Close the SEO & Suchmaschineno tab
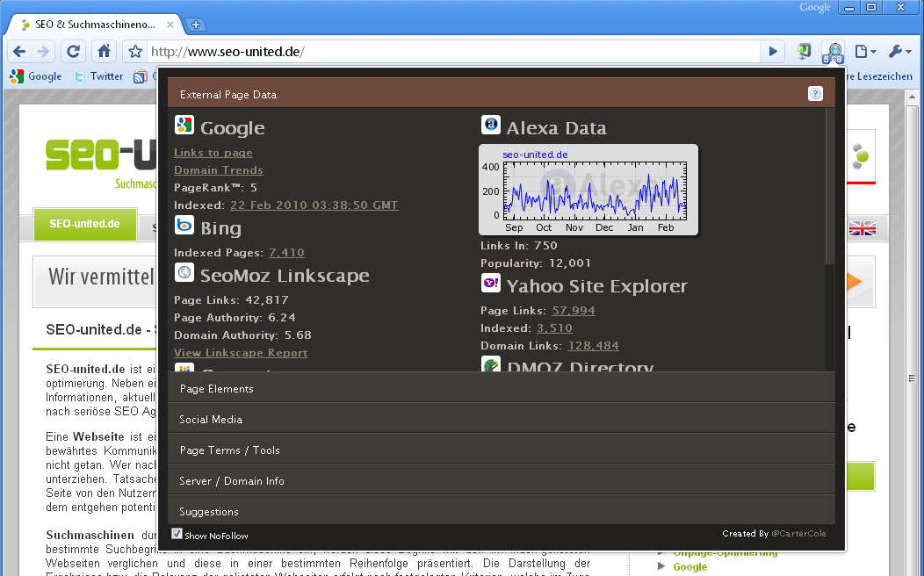The height and width of the screenshot is (576, 924). pyautogui.click(x=170, y=25)
